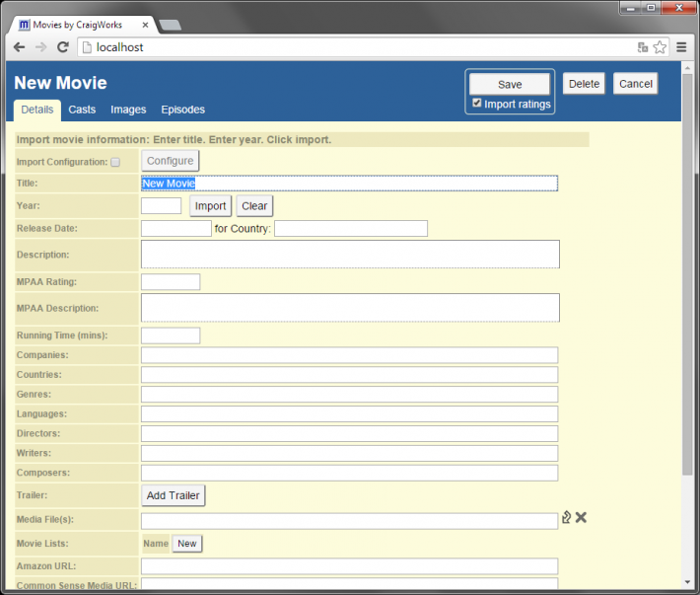Viewport: 700px width, 595px height.
Task: Click the Writers input field
Action: click(350, 453)
